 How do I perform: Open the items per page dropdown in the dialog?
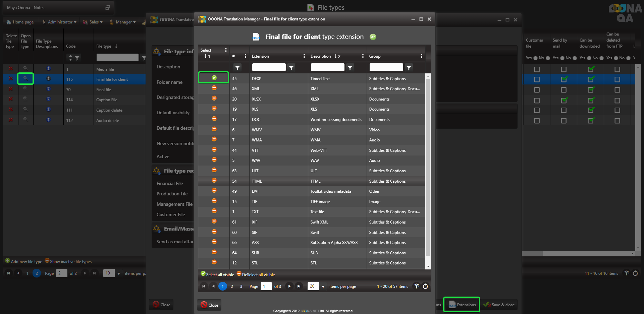click(323, 287)
